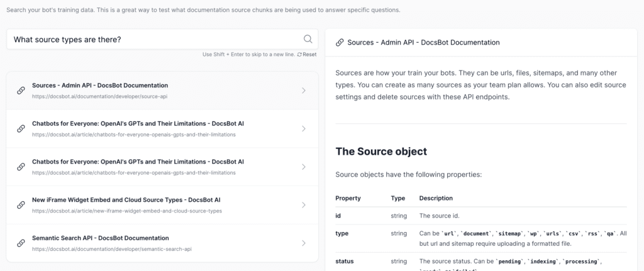Click the preview panel title Sources - Admin API
The image size is (644, 271).
pyautogui.click(x=423, y=43)
